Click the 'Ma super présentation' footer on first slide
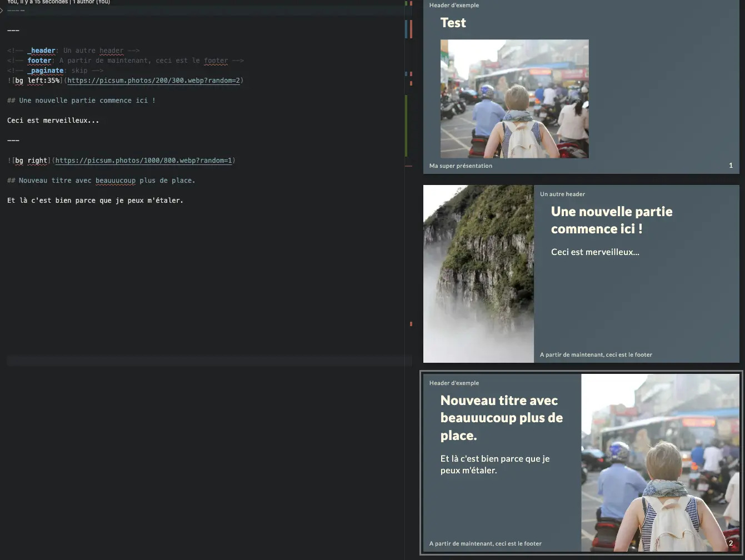Viewport: 745px width, 560px height. 461,166
